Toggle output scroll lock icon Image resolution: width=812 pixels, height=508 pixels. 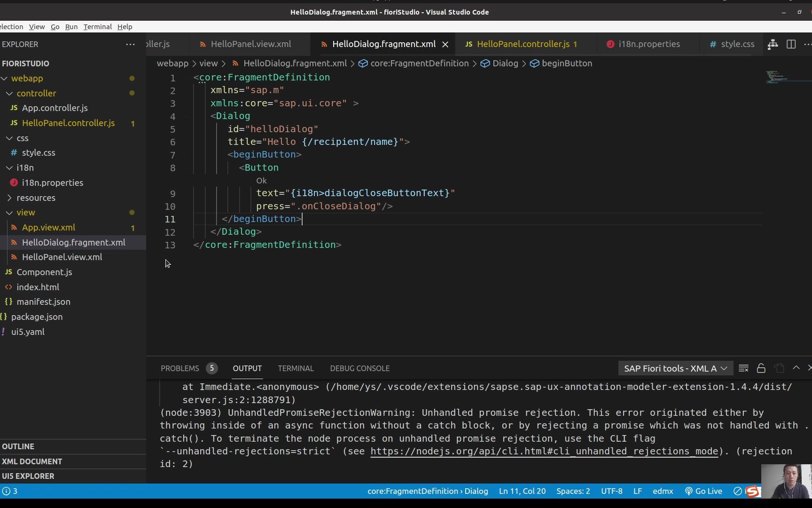761,368
